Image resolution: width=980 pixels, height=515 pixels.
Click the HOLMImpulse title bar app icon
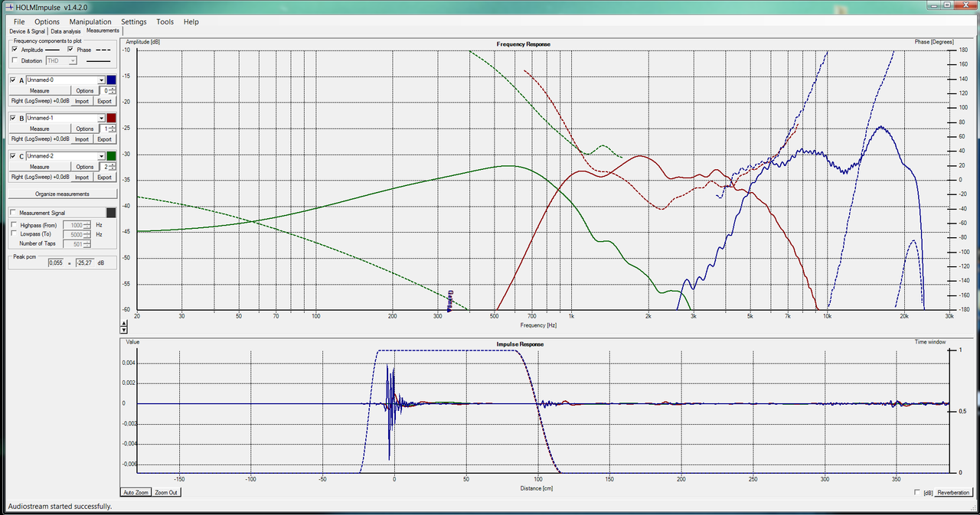click(8, 7)
